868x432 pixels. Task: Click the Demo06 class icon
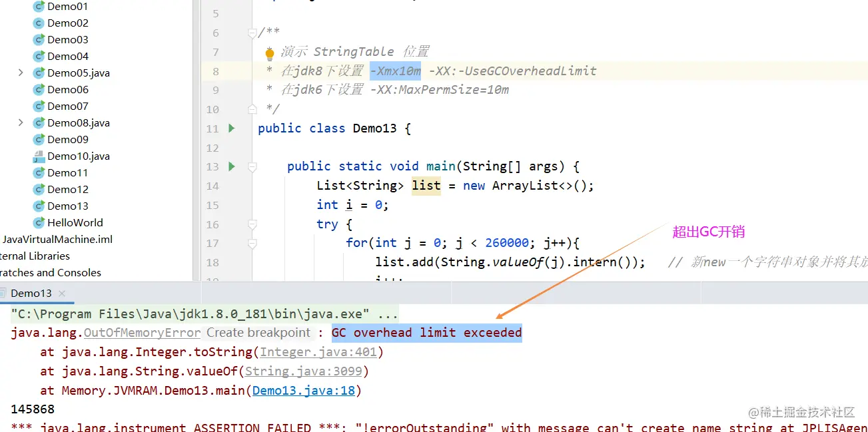[x=39, y=90]
